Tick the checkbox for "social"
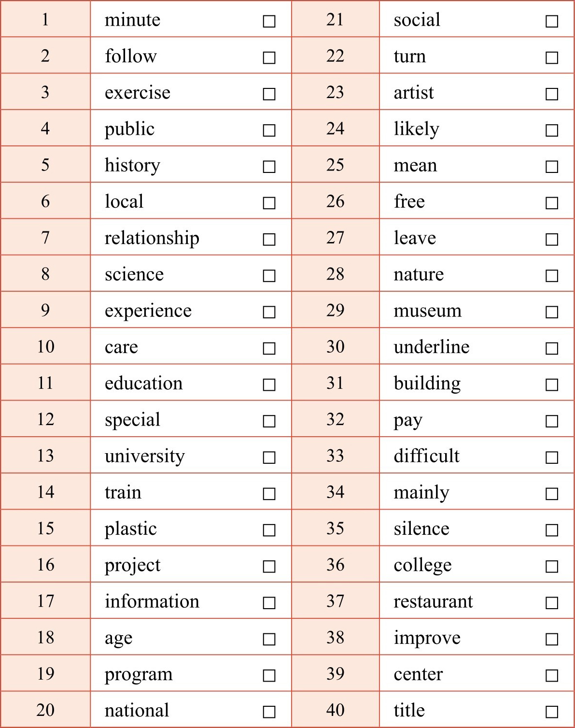This screenshot has height=728, width=575. 552,21
